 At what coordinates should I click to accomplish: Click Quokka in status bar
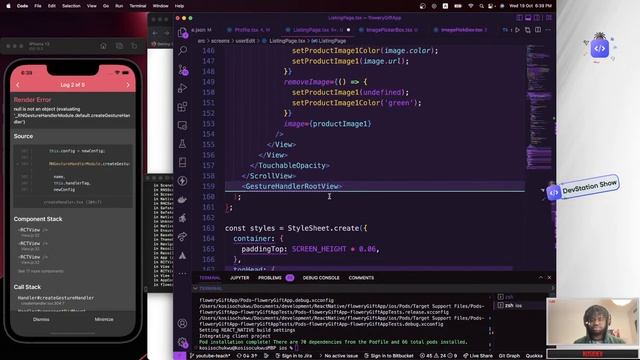(534, 356)
